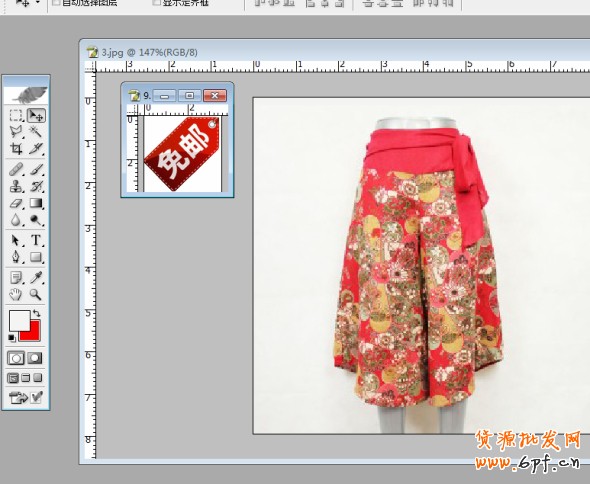Pick the Hand tool
Viewport: 590px width, 484px height.
pyautogui.click(x=16, y=294)
